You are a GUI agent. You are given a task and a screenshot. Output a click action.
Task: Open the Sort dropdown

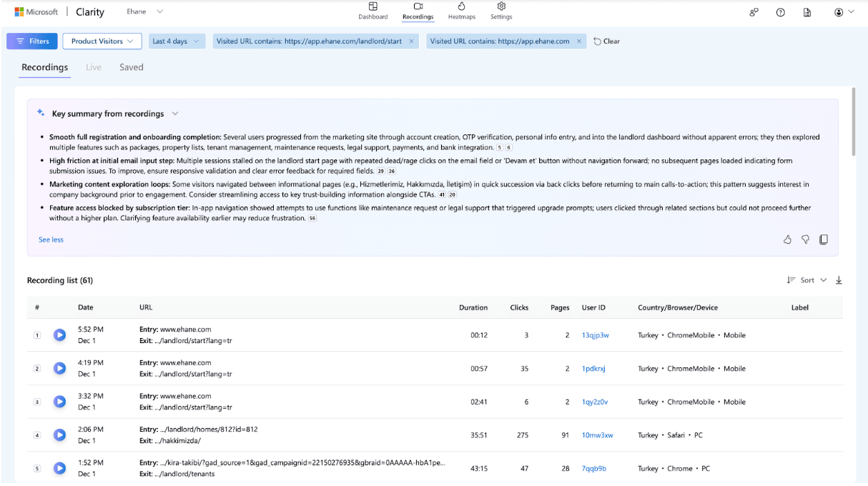[x=807, y=280]
